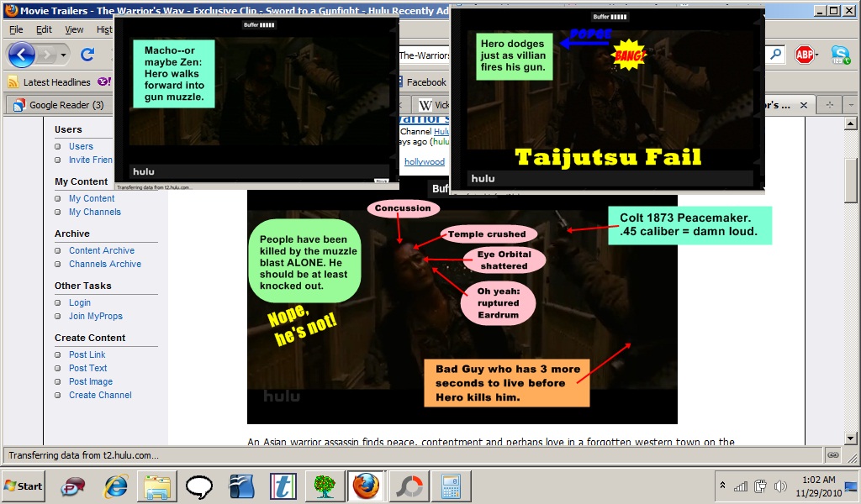The width and height of the screenshot is (861, 504).
Task: Launch Internet Explorer from taskbar
Action: click(116, 486)
